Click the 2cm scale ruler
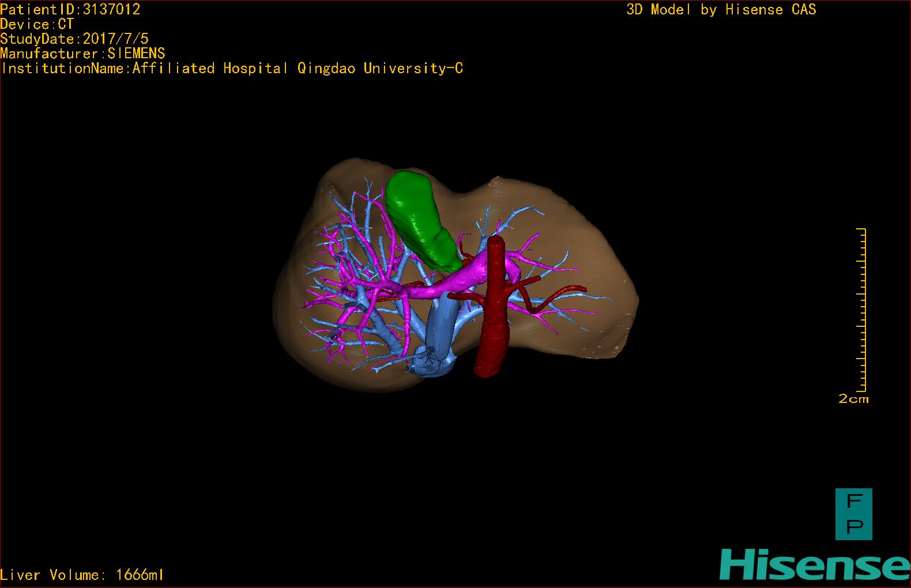The height and width of the screenshot is (588, 911). 861,310
